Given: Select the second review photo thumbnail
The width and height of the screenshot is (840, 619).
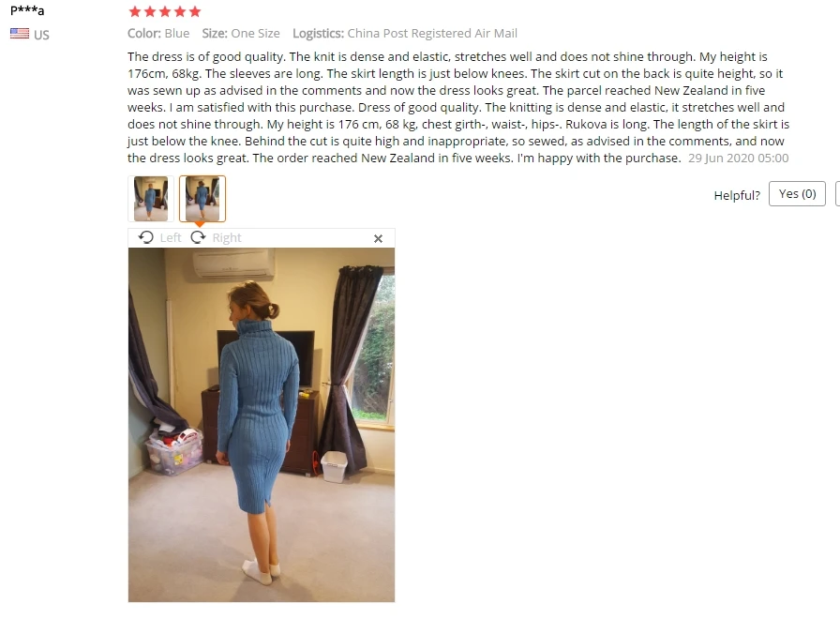Looking at the screenshot, I should 202,198.
